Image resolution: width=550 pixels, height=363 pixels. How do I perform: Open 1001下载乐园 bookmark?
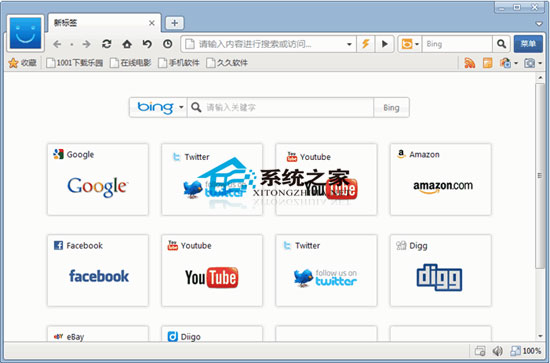pyautogui.click(x=75, y=63)
